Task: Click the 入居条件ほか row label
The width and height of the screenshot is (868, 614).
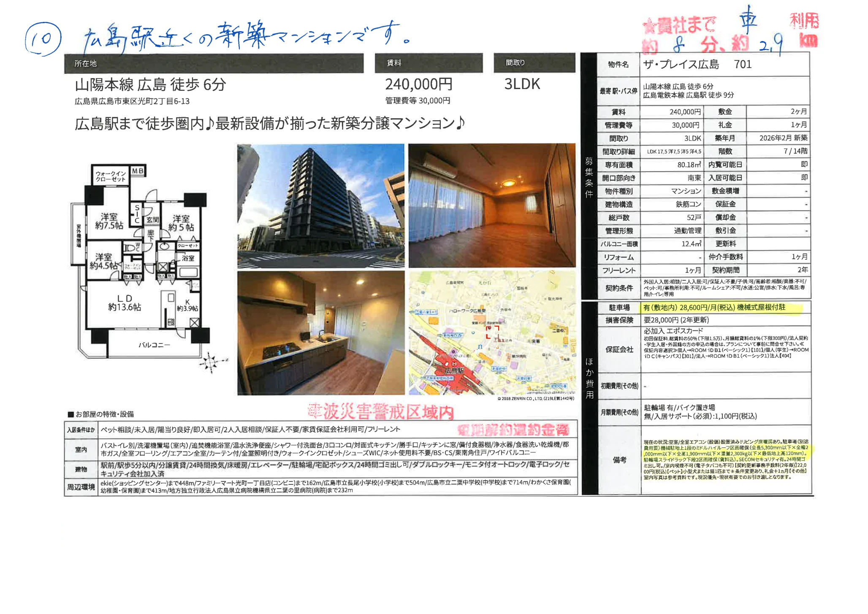Action: click(81, 430)
